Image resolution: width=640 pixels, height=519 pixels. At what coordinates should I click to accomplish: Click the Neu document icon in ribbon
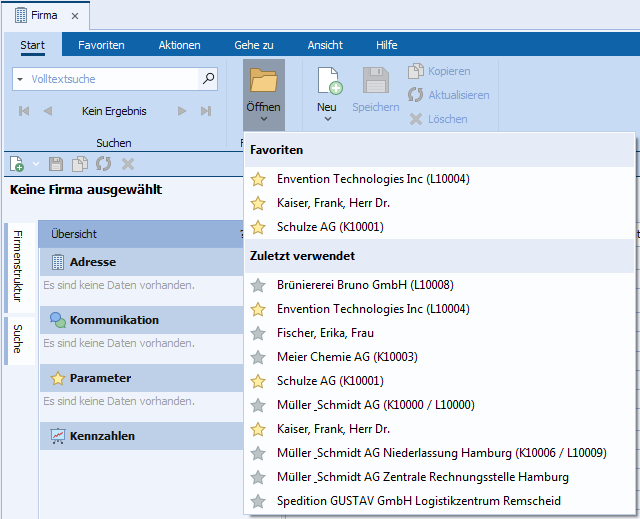(328, 81)
